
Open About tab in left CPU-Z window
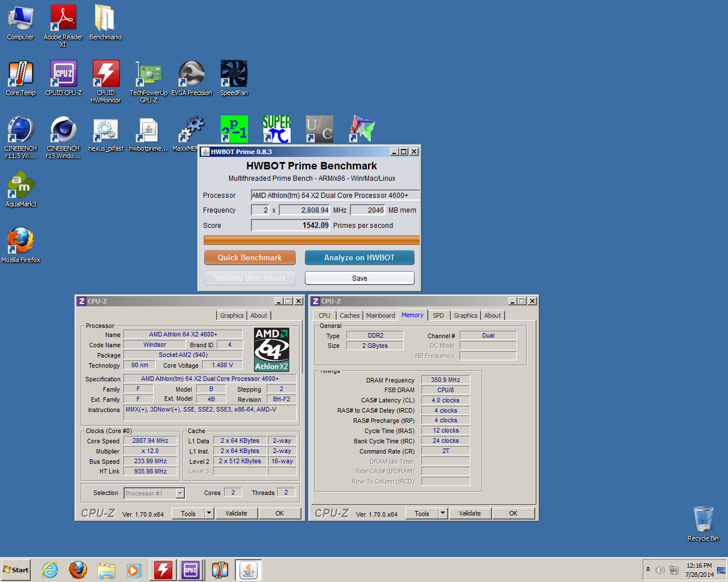point(259,315)
